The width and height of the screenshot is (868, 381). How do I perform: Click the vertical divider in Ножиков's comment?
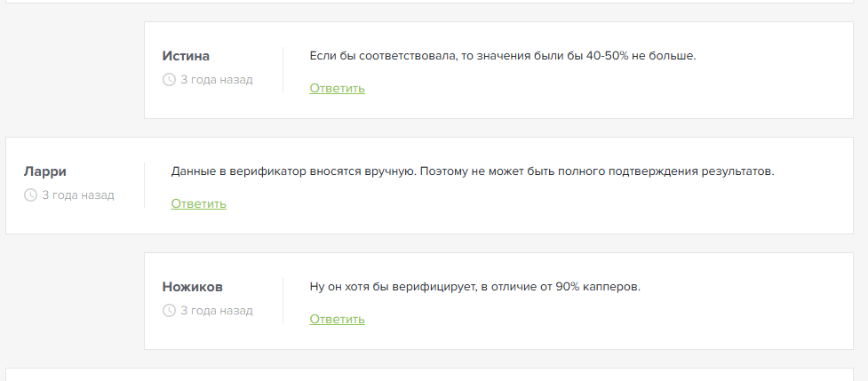click(283, 300)
